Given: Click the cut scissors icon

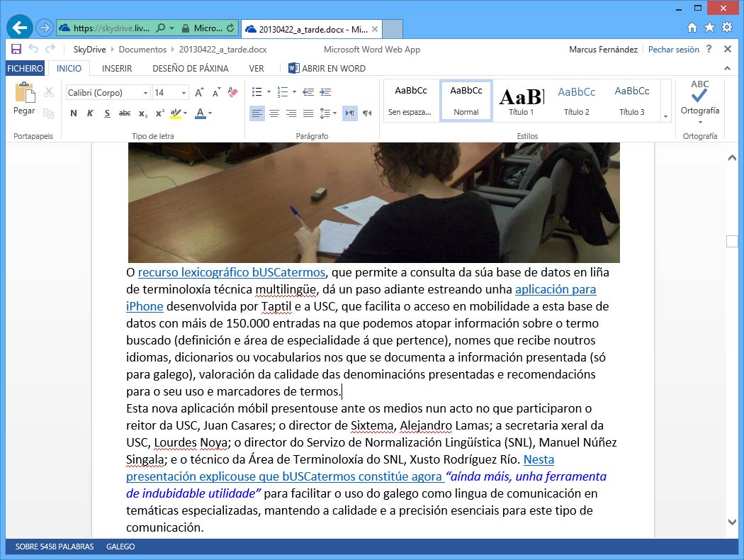Looking at the screenshot, I should pos(49,91).
